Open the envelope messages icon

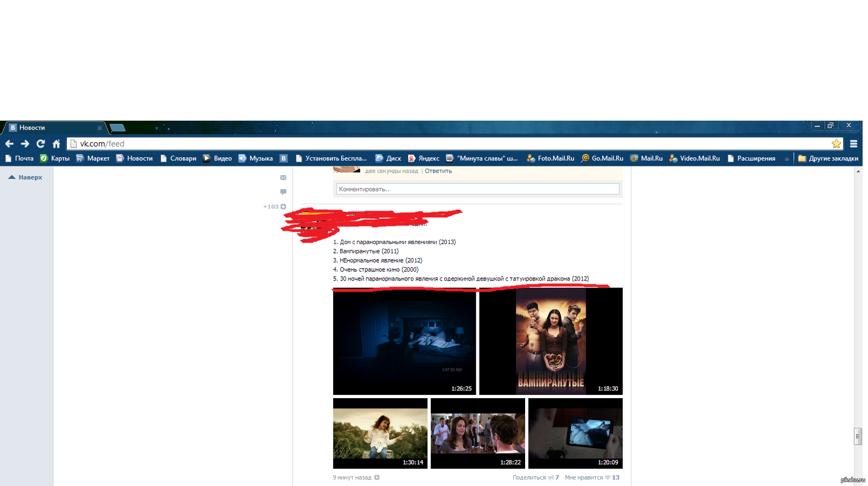coord(283,177)
